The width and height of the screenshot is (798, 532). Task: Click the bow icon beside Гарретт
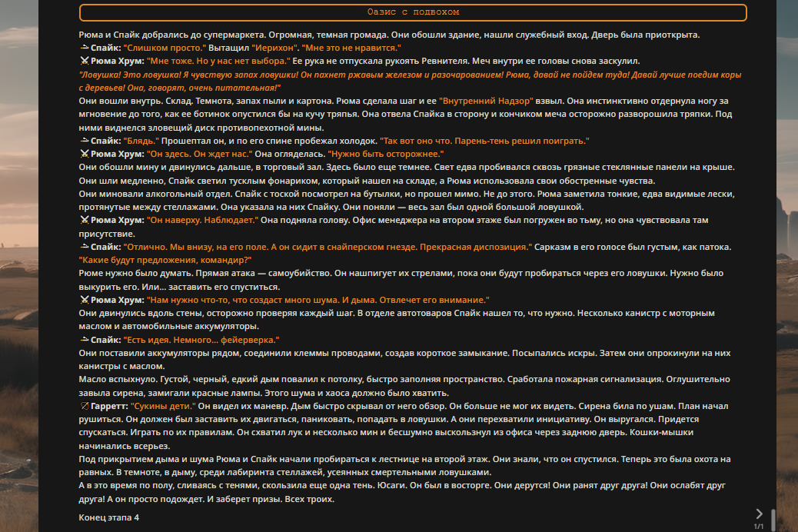tap(85, 406)
